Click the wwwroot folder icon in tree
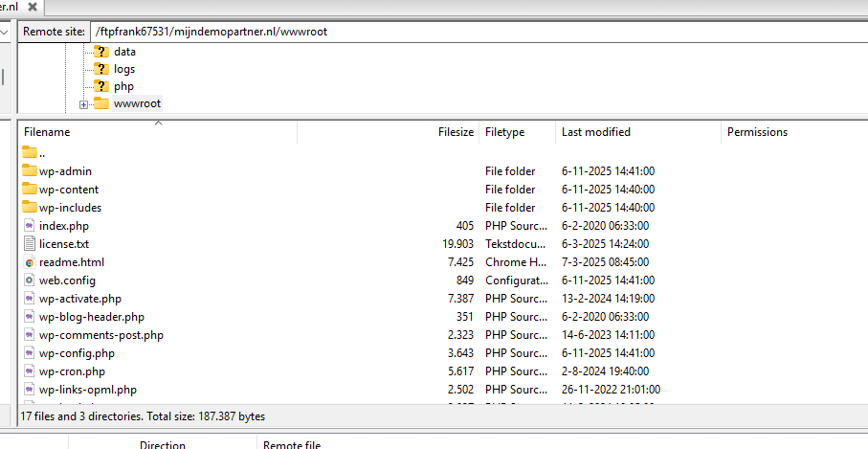Screen dimensions: 868x449 [100, 103]
